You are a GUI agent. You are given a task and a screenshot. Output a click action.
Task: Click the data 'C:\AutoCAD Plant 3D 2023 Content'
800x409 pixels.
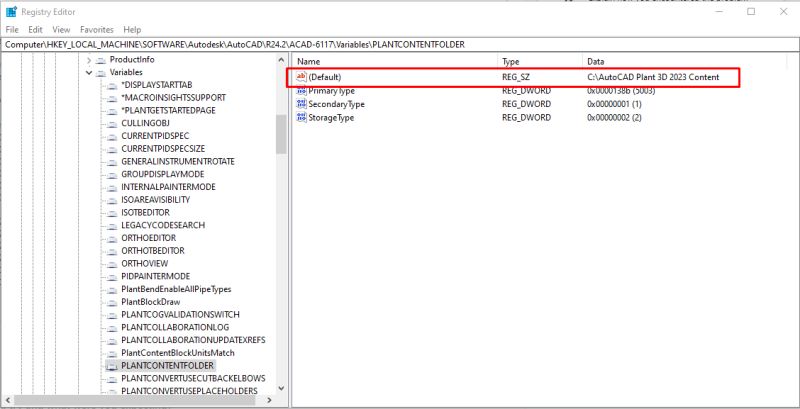point(653,78)
